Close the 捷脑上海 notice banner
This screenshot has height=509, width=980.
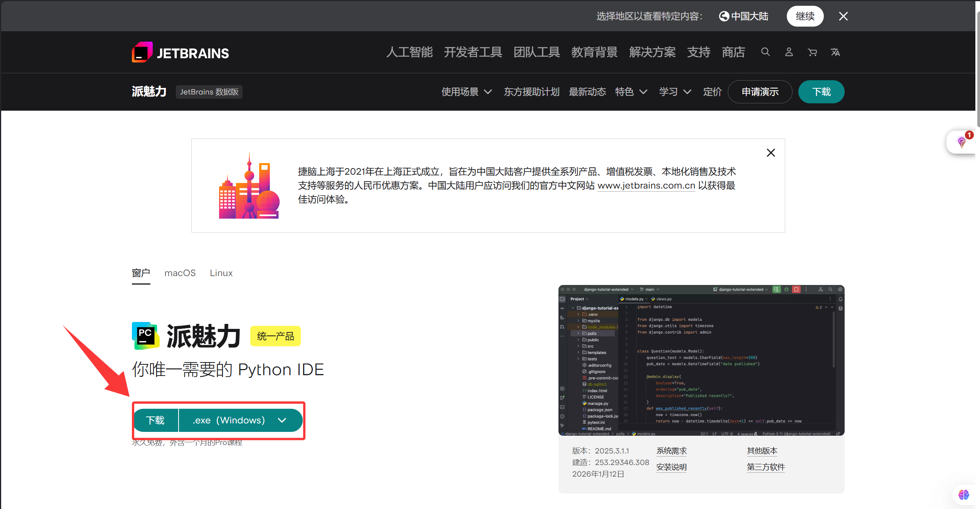coord(771,153)
